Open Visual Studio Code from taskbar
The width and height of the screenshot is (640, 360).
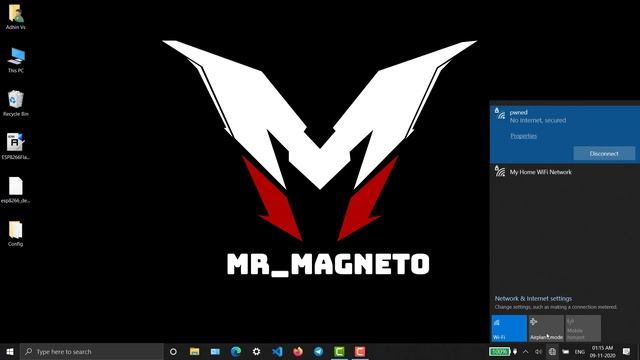(x=277, y=351)
